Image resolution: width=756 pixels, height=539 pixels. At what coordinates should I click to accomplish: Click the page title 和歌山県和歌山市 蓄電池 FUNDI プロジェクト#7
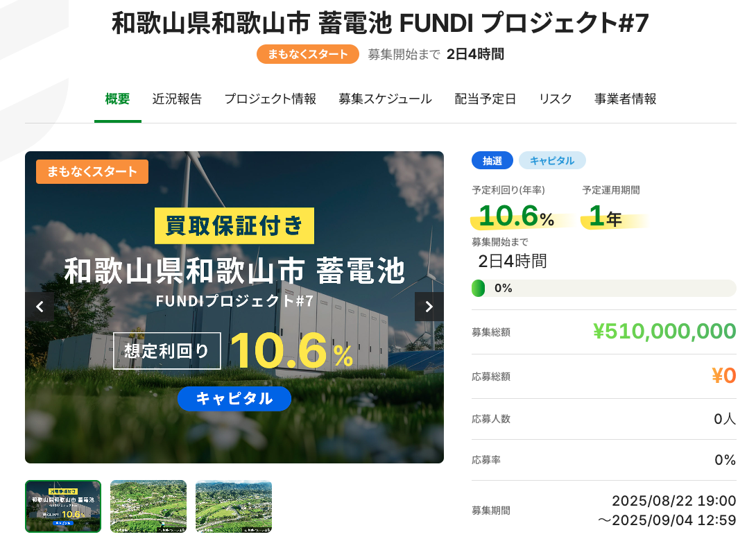click(x=380, y=23)
